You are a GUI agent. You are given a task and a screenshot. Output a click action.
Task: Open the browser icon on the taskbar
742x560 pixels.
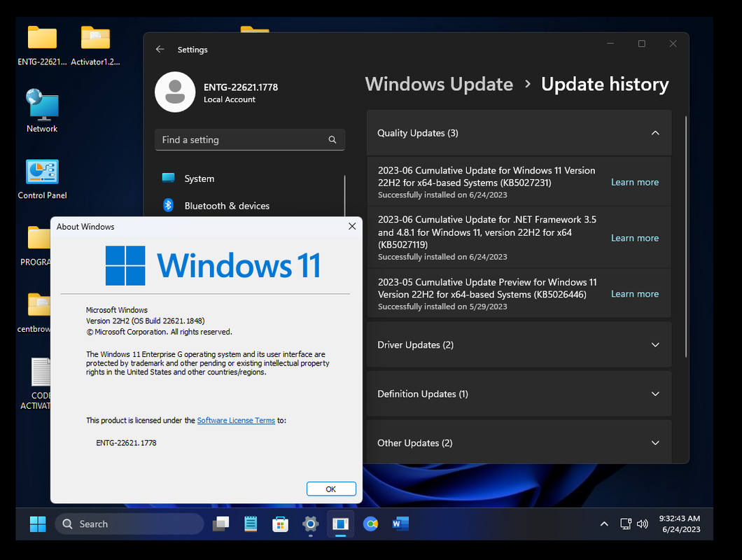pos(370,524)
